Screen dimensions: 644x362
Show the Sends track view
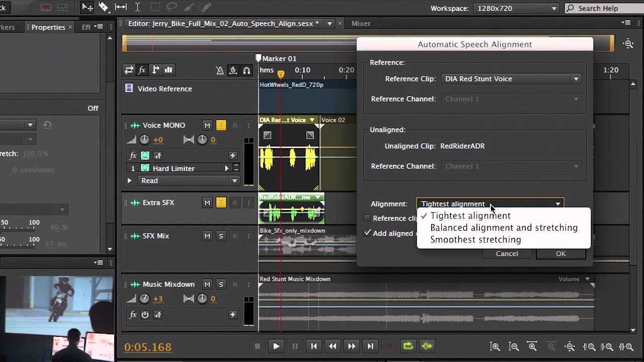point(155,70)
